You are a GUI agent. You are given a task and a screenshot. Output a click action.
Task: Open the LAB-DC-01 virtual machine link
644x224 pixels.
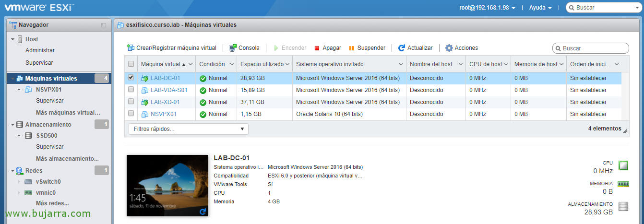165,78
